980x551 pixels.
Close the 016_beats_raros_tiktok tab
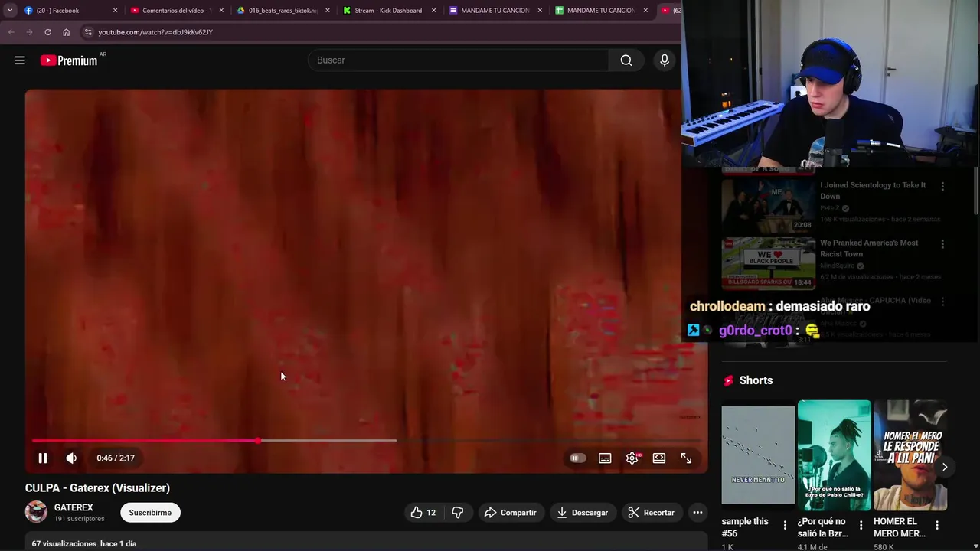(x=328, y=11)
